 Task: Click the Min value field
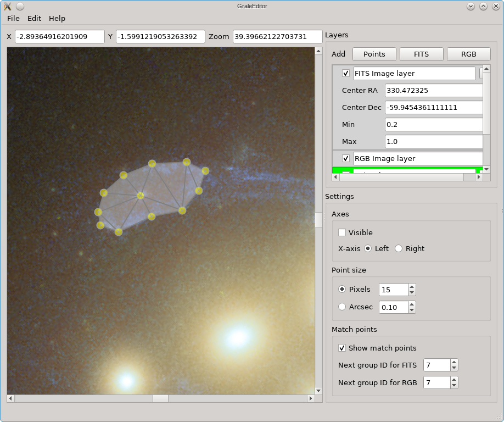click(434, 125)
